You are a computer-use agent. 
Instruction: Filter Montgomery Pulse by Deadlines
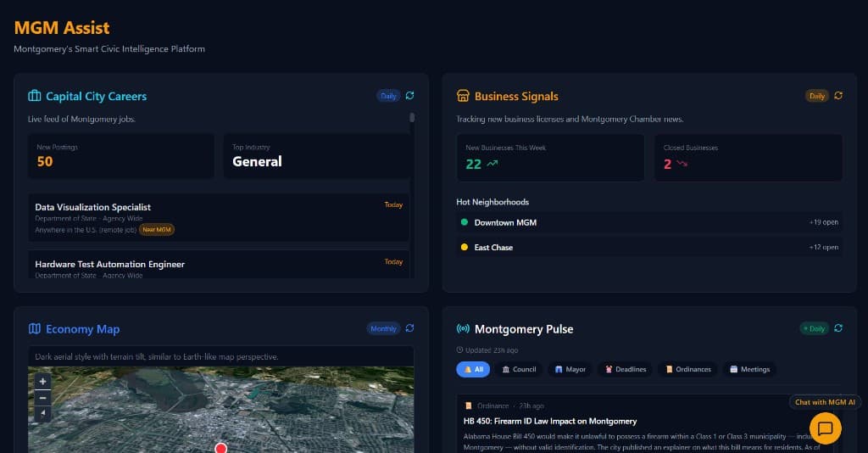point(626,369)
